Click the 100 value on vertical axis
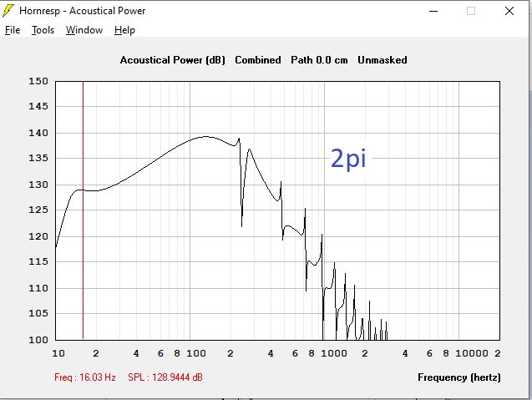 point(38,340)
